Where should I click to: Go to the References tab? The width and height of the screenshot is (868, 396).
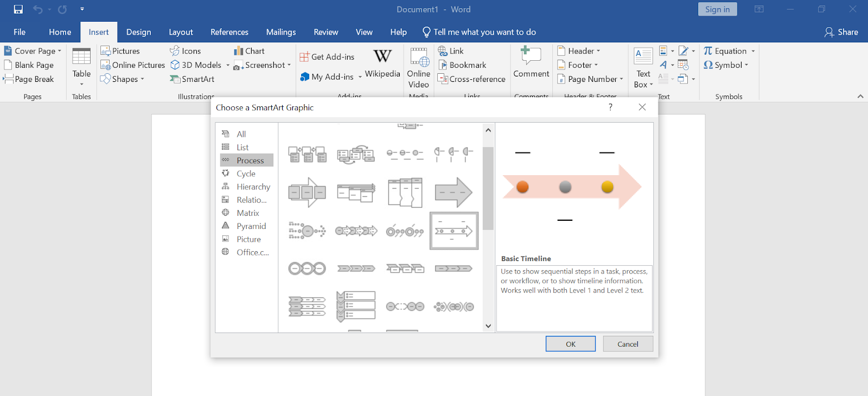tap(229, 32)
